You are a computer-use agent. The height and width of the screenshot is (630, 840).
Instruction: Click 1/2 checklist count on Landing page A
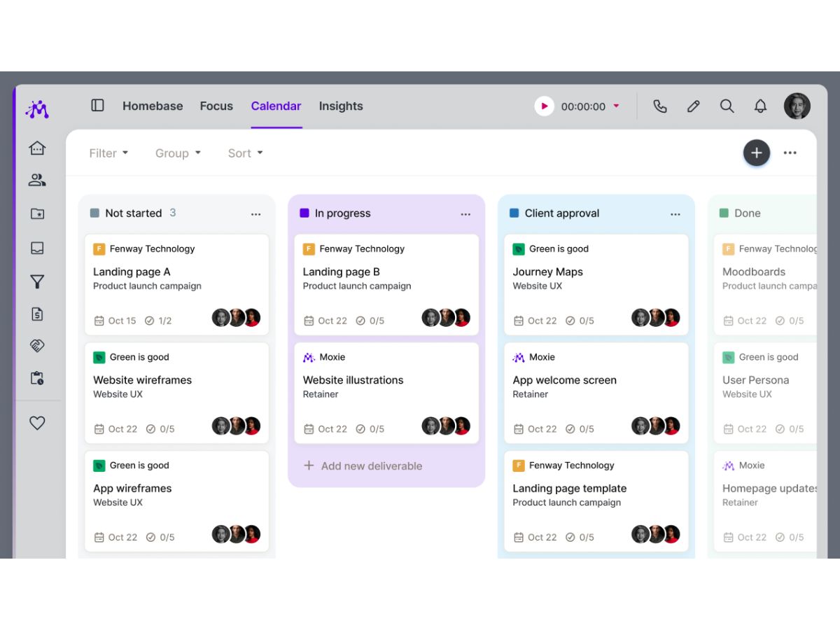pos(158,321)
